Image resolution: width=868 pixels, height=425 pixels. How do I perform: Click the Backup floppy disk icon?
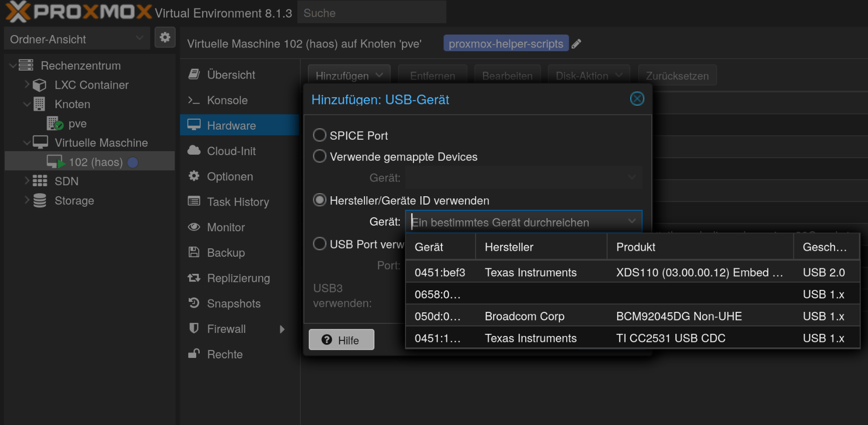[x=194, y=252]
